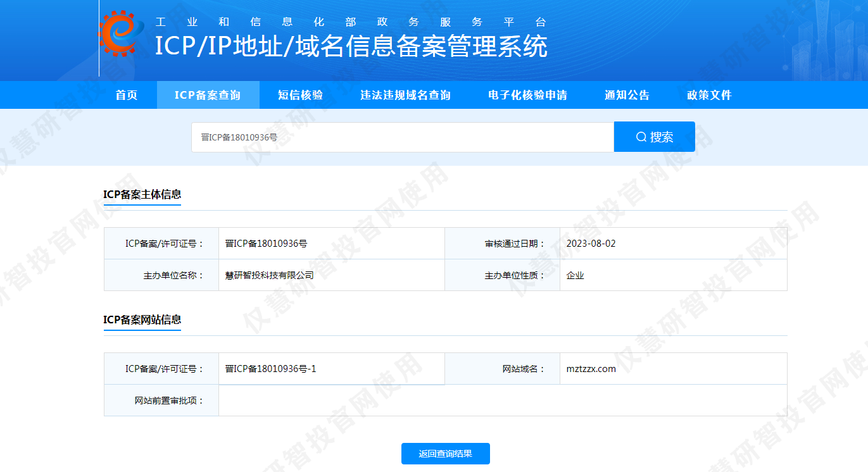
Task: Click the company name 慧研智投科技有限公司
Action: [x=269, y=275]
